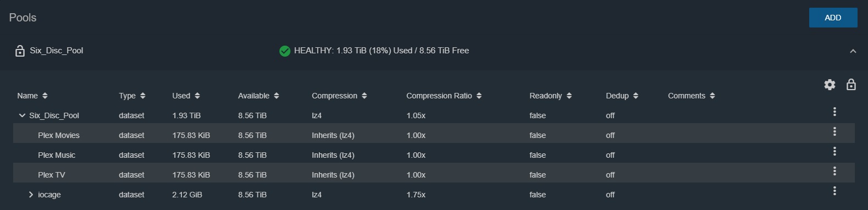This screenshot has width=868, height=210.
Task: Click the lock icon next to Six_Disc_Pool title
Action: point(20,51)
